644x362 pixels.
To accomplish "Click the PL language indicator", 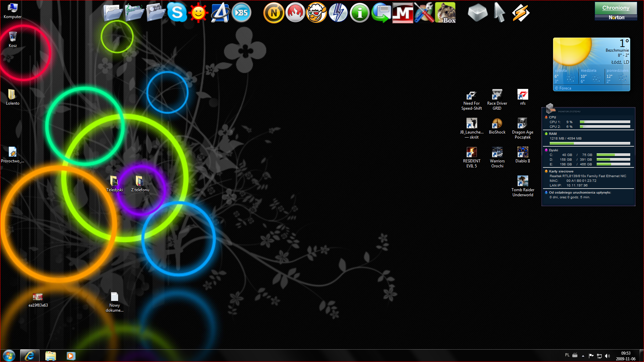I will click(567, 355).
